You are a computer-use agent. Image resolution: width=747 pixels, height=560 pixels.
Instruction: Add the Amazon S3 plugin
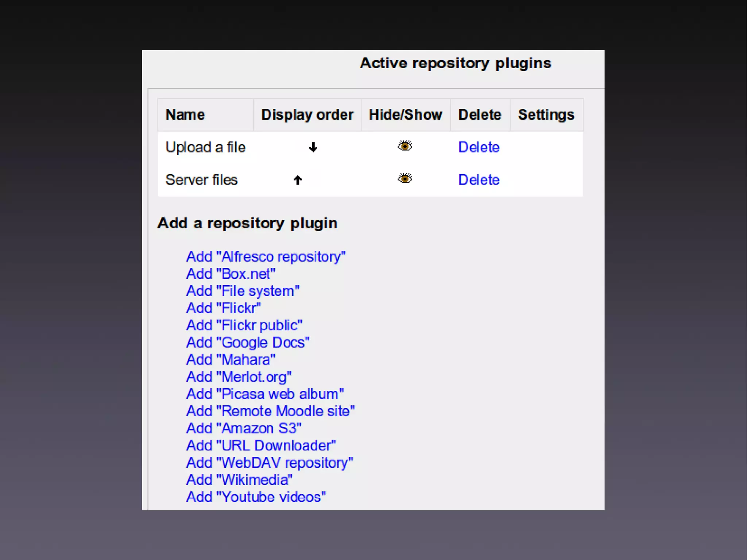coord(244,428)
